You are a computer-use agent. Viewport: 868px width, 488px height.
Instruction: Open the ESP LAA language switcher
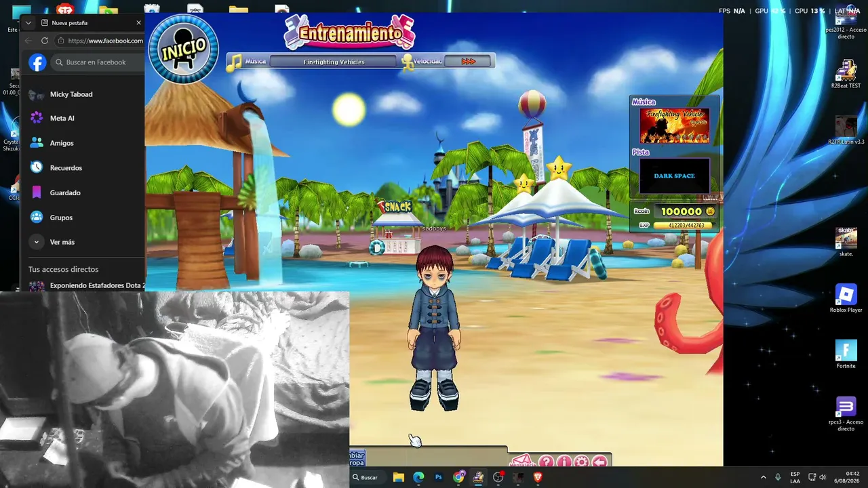pos(795,477)
